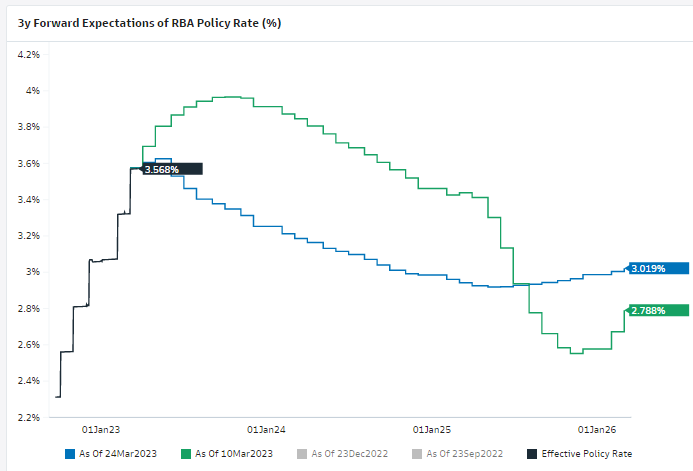The width and height of the screenshot is (693, 471).
Task: Click the 01Jan23 x-axis label
Action: (100, 429)
